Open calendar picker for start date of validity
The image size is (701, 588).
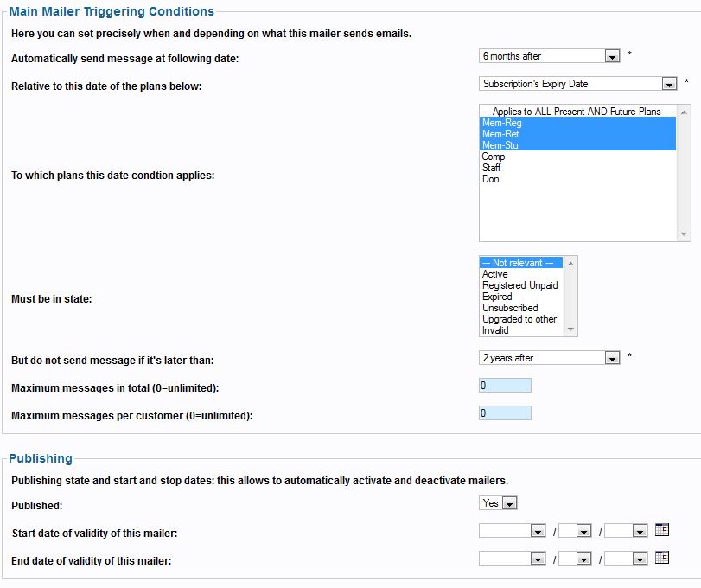pyautogui.click(x=661, y=530)
